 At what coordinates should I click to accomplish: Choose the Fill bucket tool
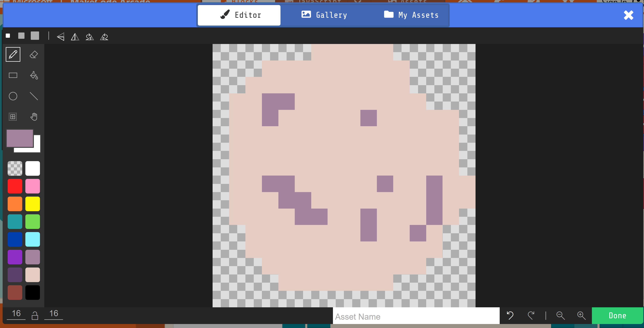point(34,75)
